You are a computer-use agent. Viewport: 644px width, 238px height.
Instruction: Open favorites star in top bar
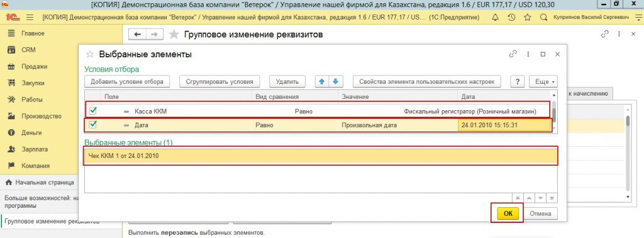528,18
